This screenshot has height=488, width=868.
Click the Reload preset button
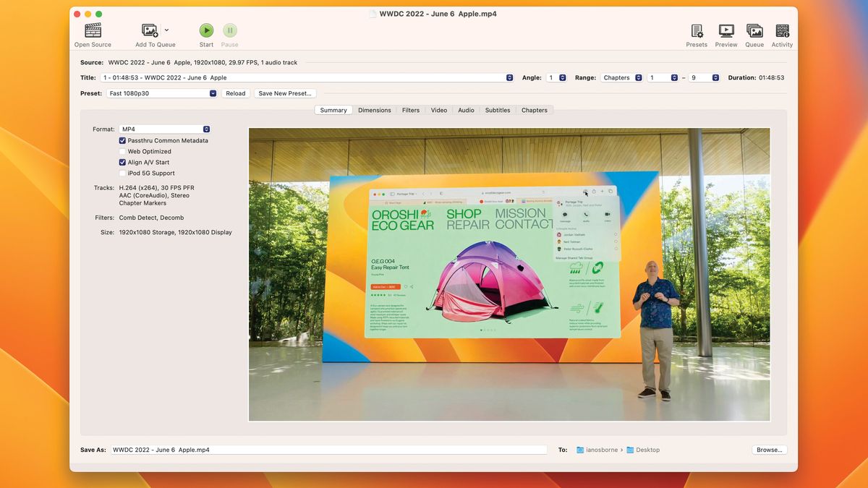pos(235,93)
